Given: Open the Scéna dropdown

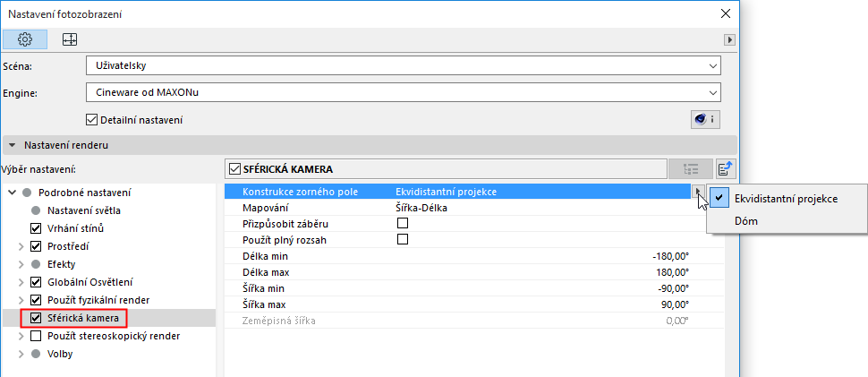Looking at the screenshot, I should click(404, 65).
